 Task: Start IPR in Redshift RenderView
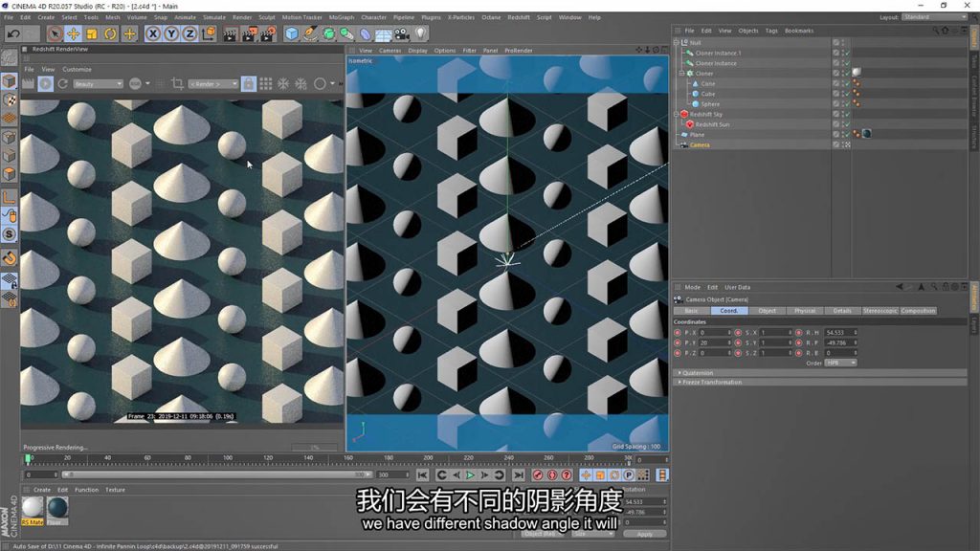click(45, 84)
